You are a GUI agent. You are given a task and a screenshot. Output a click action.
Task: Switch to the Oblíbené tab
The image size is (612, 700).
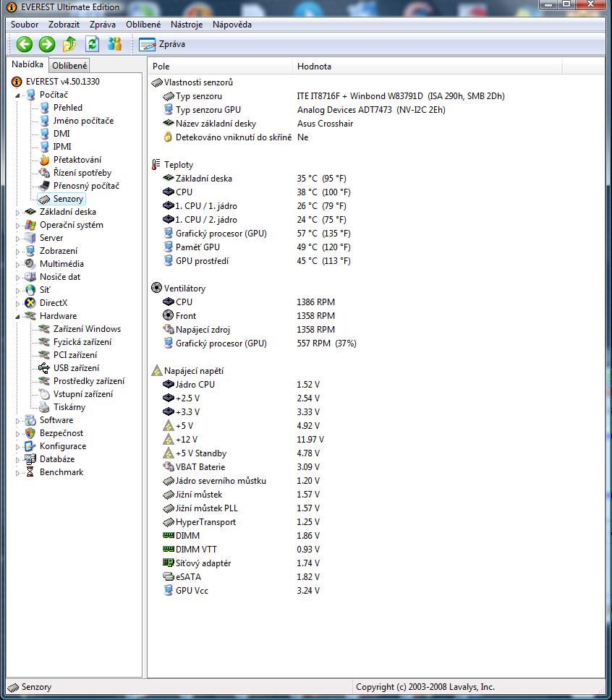tap(69, 66)
